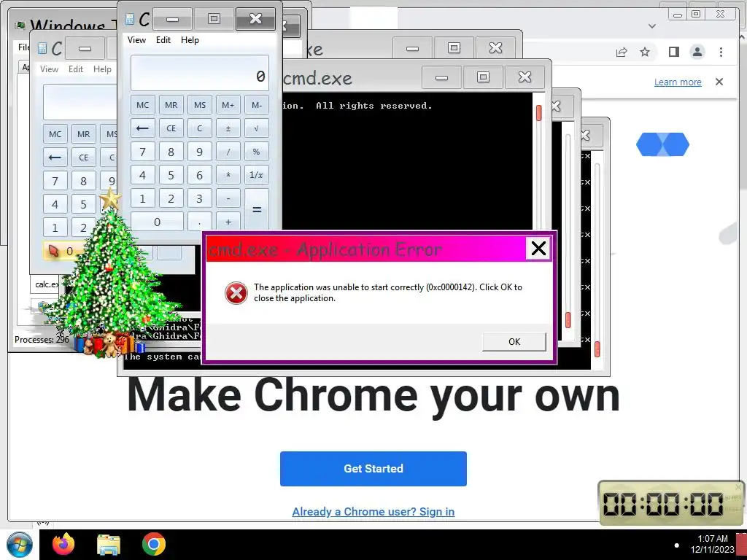Viewport: 747px width, 560px height.
Task: Click digit 7 on the back Calculator
Action: [x=55, y=181]
